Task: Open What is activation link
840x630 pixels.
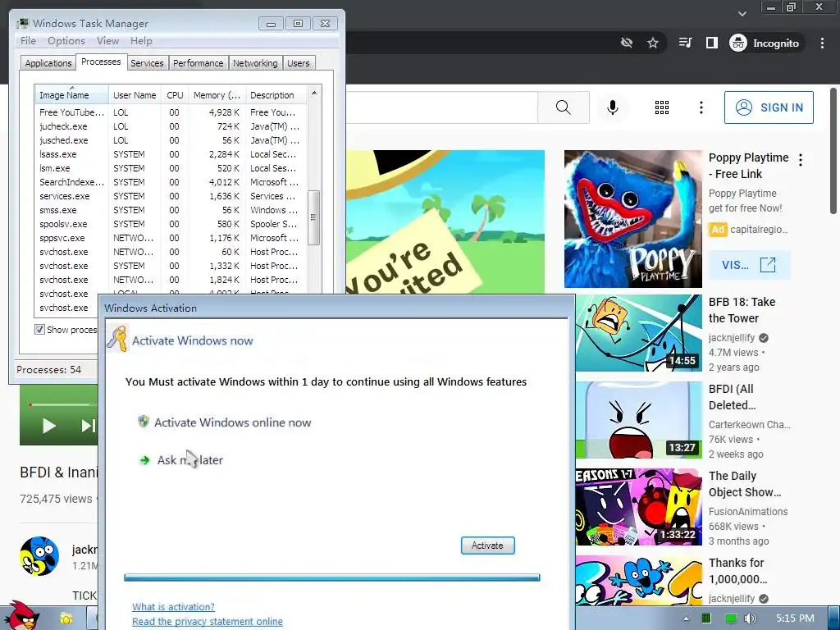Action: tap(173, 606)
